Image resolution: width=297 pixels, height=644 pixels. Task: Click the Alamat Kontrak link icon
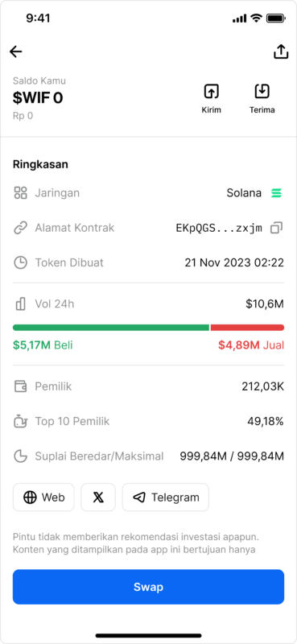pos(20,229)
